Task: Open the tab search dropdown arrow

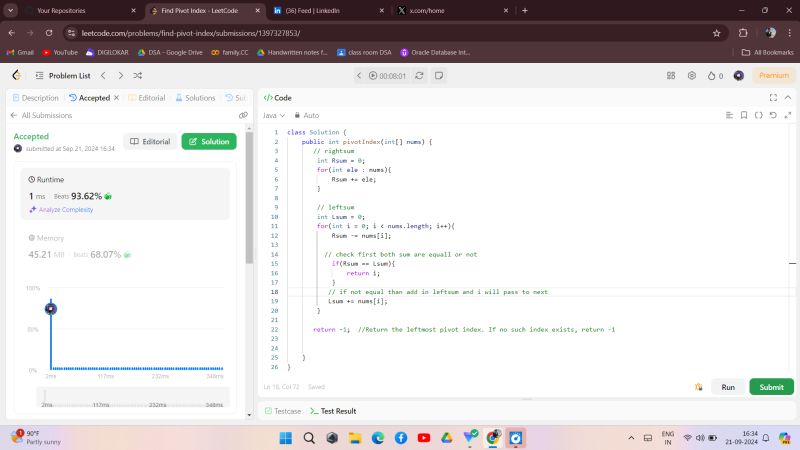Action: (10, 10)
